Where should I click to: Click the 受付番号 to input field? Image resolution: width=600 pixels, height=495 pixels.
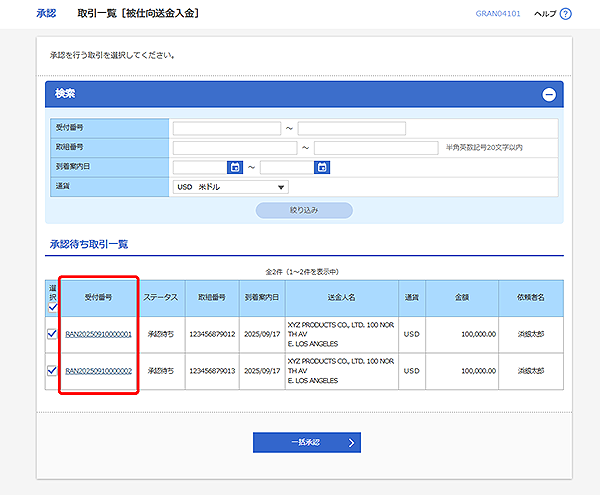click(x=352, y=129)
